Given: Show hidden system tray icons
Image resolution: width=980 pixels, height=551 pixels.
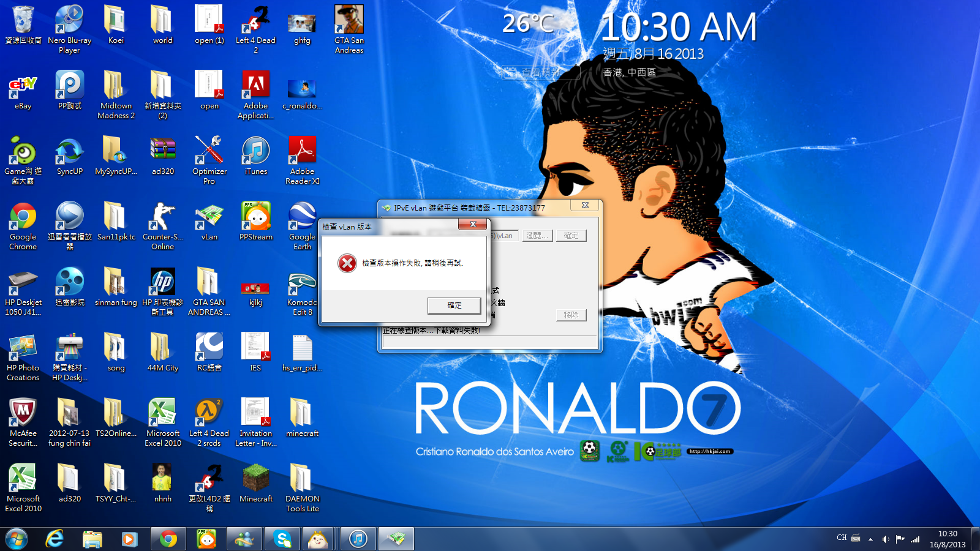Looking at the screenshot, I should [870, 539].
